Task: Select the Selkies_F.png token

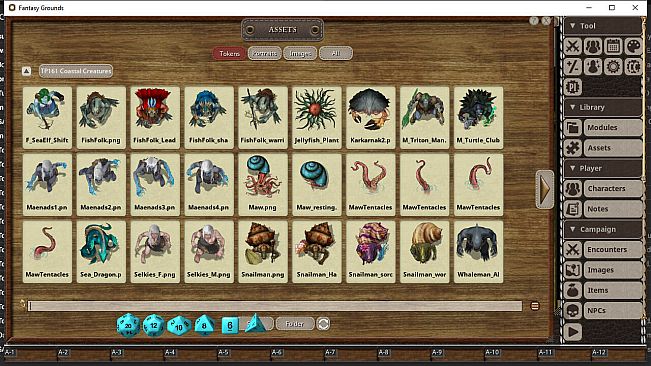Action: 155,252
